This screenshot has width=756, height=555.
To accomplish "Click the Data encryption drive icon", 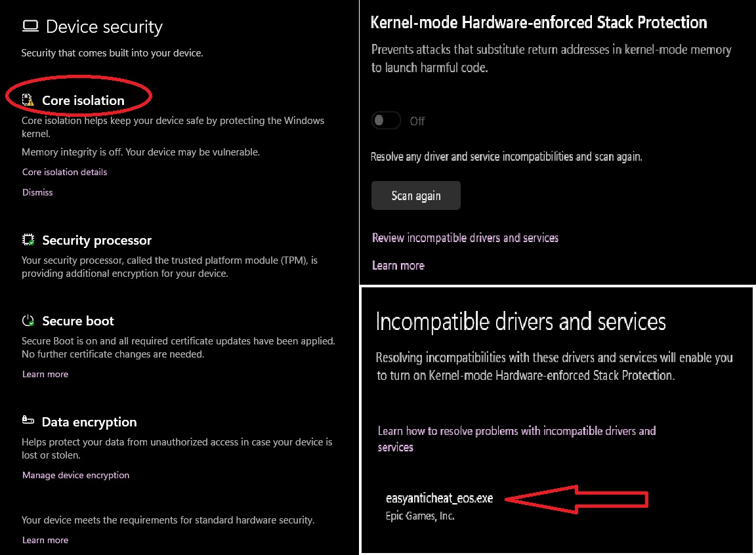I will (28, 420).
